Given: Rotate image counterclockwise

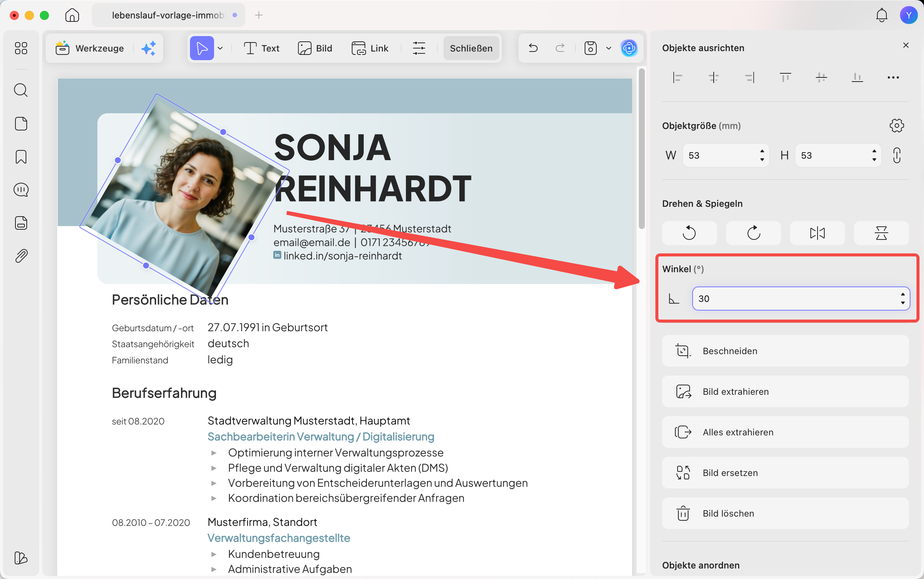Looking at the screenshot, I should (689, 233).
